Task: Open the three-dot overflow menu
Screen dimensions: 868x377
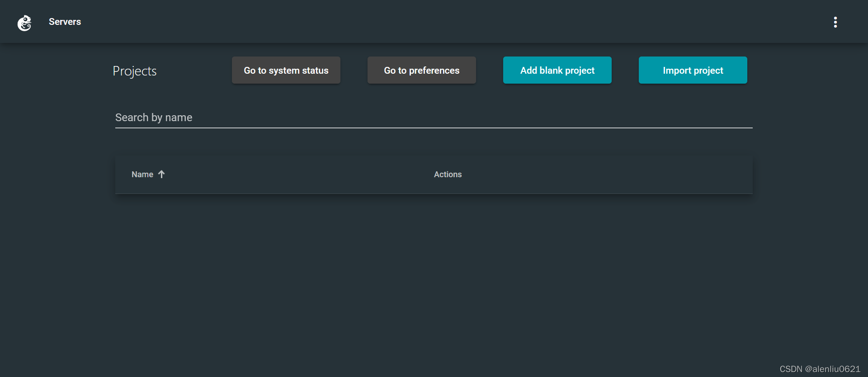Action: (x=835, y=22)
